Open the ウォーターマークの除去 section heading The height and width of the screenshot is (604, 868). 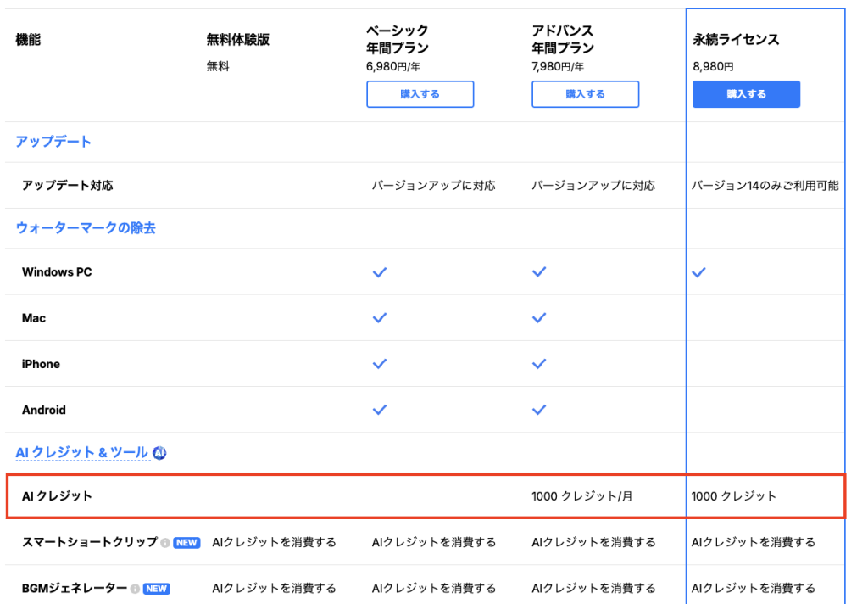tap(86, 228)
